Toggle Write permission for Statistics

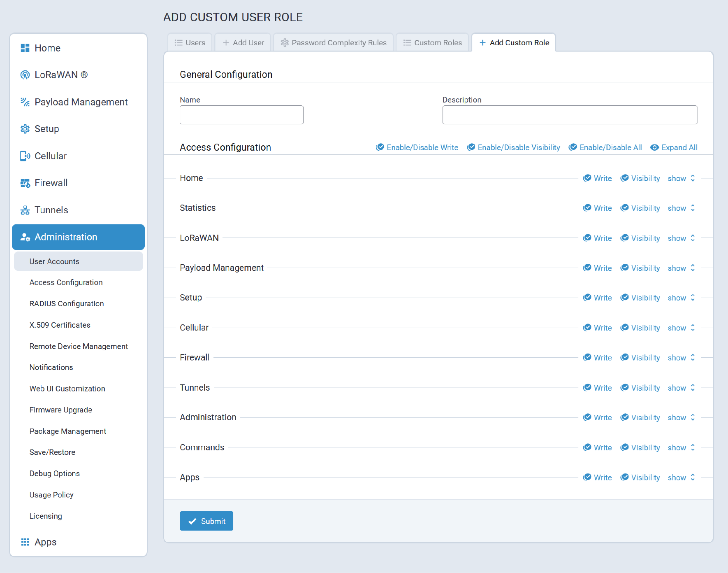(598, 208)
